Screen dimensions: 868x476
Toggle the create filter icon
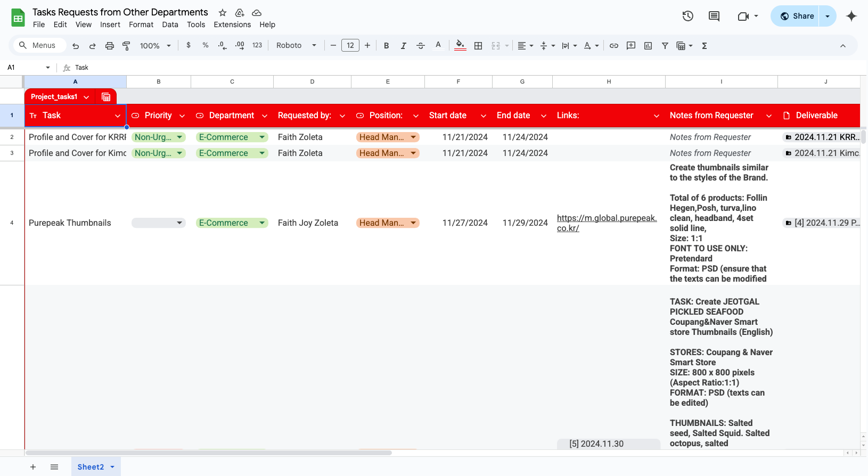665,46
